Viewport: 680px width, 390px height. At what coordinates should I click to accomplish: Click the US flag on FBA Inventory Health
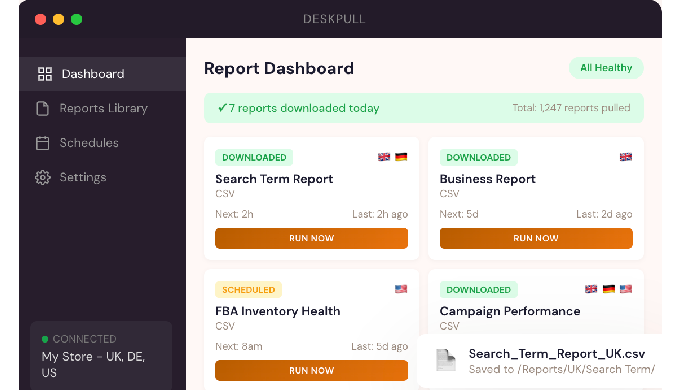[401, 289]
